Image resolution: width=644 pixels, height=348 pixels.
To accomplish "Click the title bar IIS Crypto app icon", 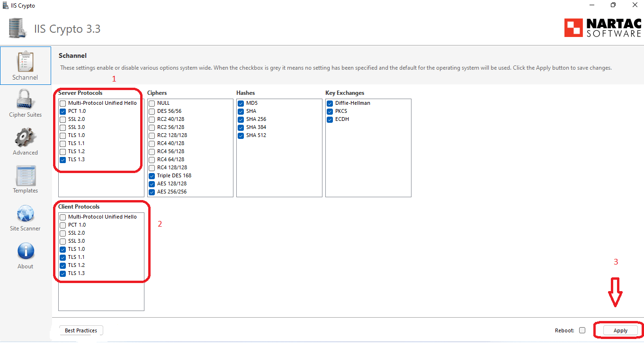I will pyautogui.click(x=5, y=5).
